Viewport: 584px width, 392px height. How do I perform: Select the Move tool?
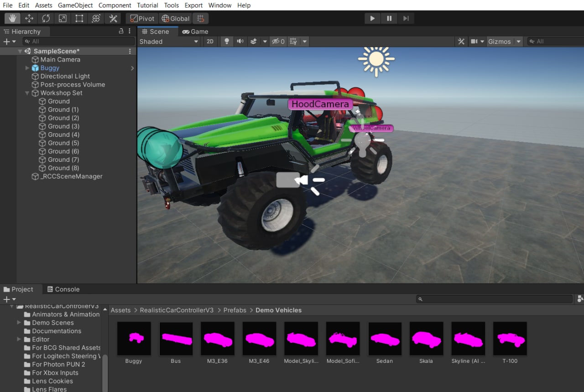pyautogui.click(x=29, y=19)
